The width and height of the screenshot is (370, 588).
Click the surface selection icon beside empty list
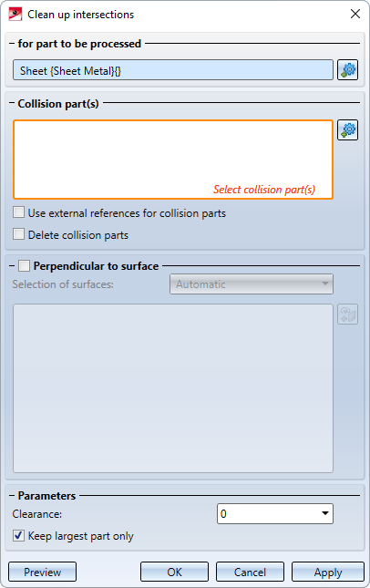347,314
